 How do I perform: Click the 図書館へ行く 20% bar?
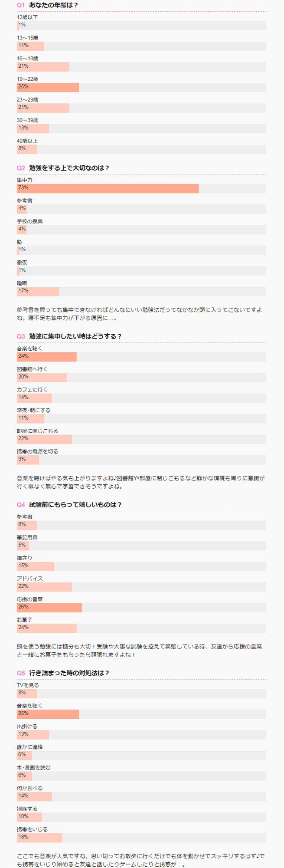42,377
